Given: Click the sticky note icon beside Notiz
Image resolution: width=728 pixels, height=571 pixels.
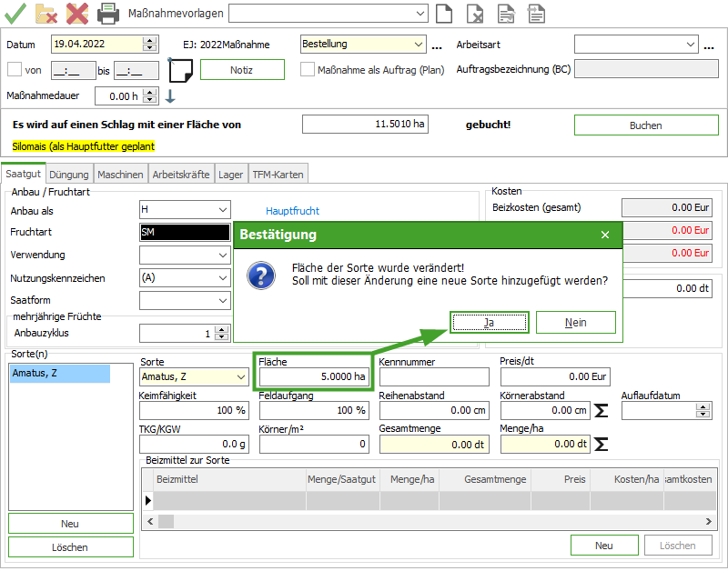Looking at the screenshot, I should [181, 70].
